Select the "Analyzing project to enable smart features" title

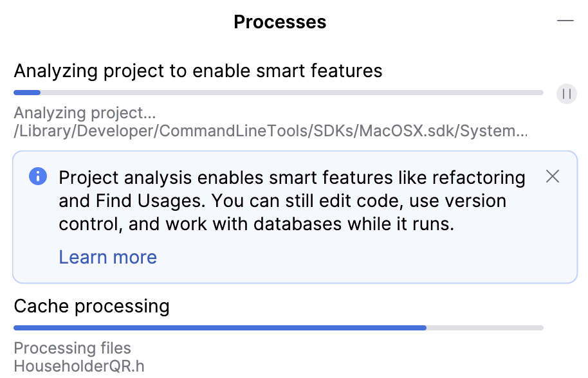[x=199, y=71]
